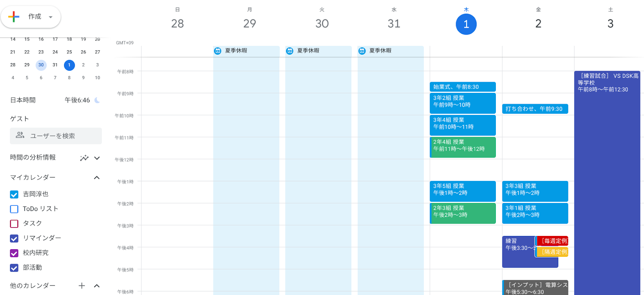Viewport: 644px width, 295px height.
Task: Select date 25 in mini calendar
Action: pos(69,52)
